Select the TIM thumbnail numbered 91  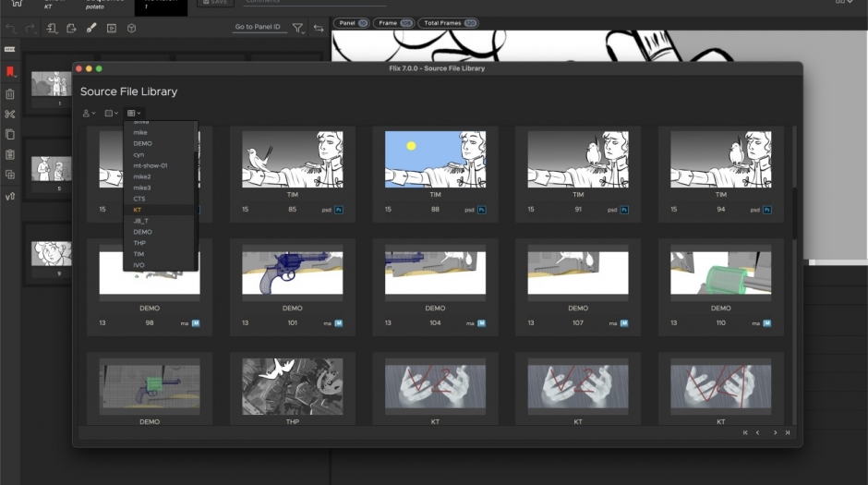[578, 160]
